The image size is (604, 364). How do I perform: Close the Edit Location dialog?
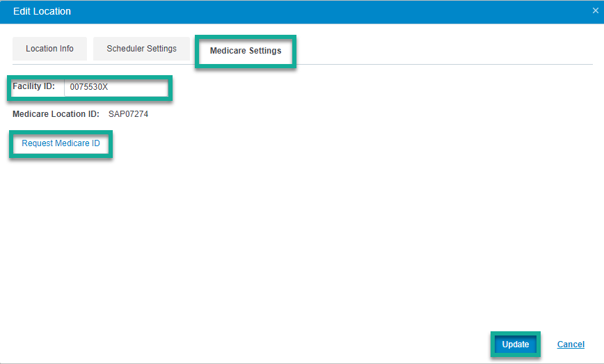click(596, 10)
